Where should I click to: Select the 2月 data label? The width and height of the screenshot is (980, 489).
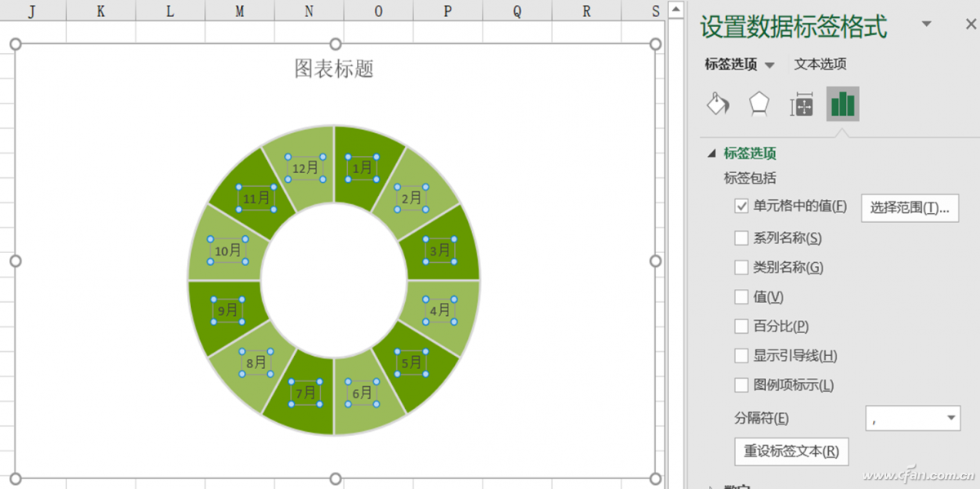point(411,198)
